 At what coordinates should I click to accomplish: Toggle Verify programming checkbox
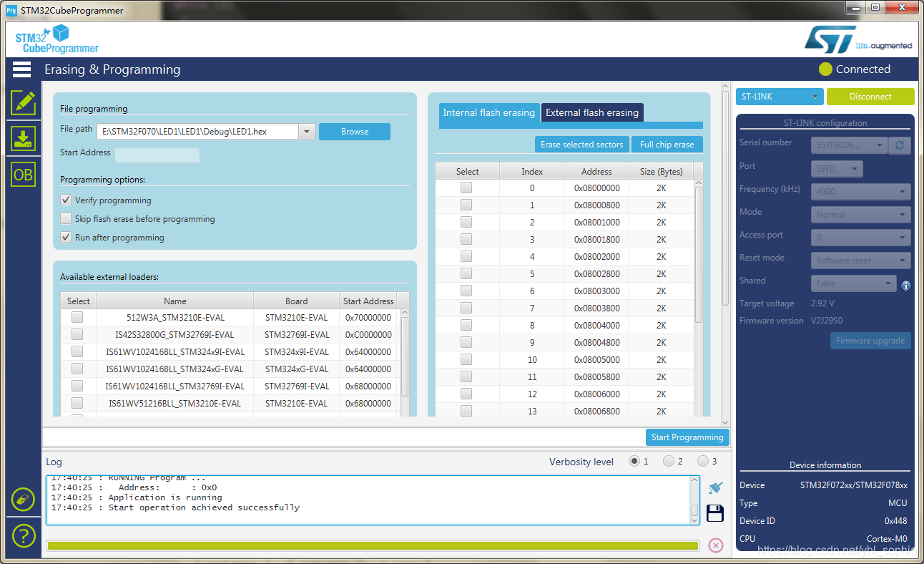click(66, 200)
